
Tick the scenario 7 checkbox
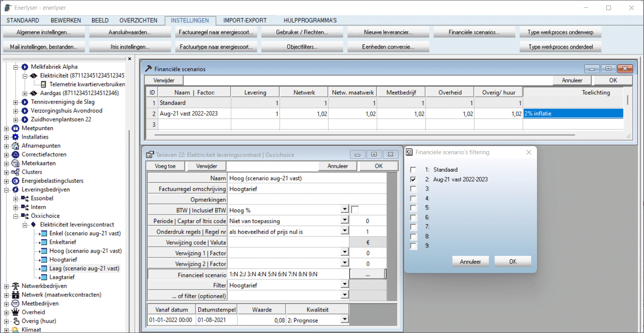(x=413, y=227)
